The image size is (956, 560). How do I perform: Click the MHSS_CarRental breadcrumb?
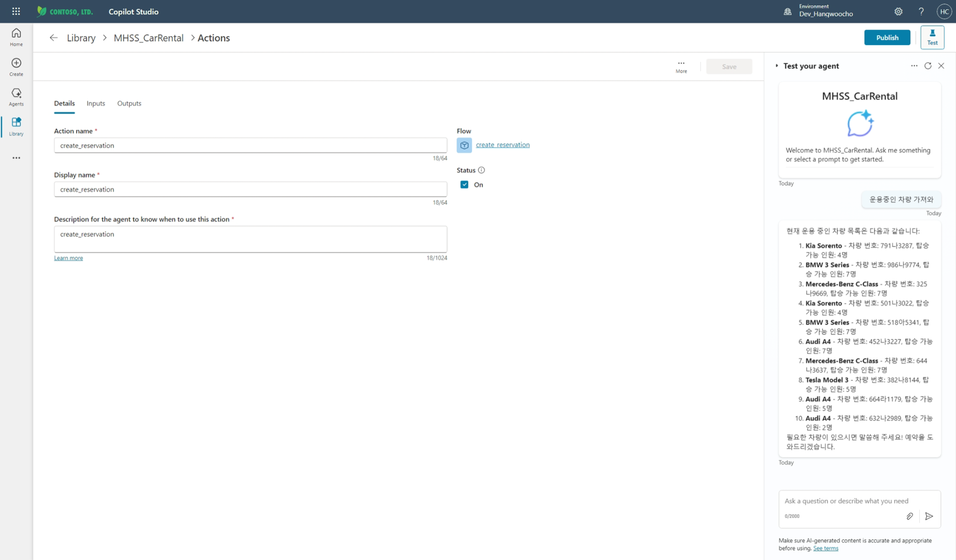148,38
